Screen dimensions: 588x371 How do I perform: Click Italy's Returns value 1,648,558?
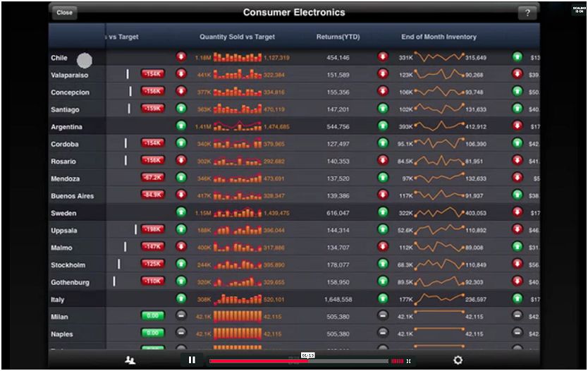(x=337, y=299)
